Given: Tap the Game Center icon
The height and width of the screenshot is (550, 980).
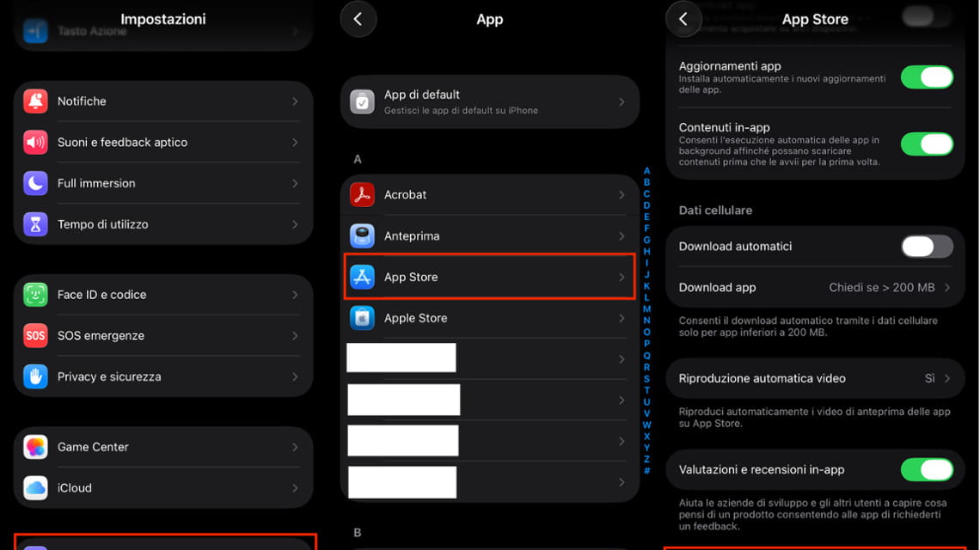Looking at the screenshot, I should [35, 447].
